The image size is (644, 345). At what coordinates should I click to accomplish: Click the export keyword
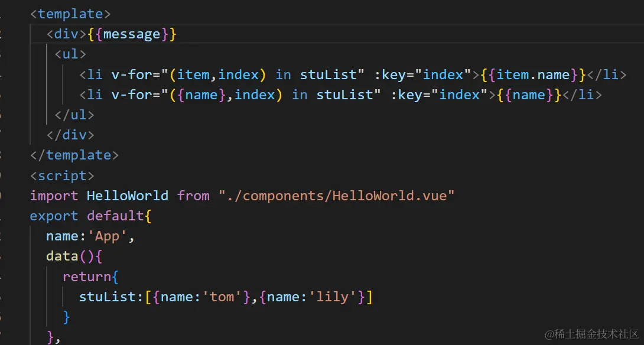click(54, 216)
